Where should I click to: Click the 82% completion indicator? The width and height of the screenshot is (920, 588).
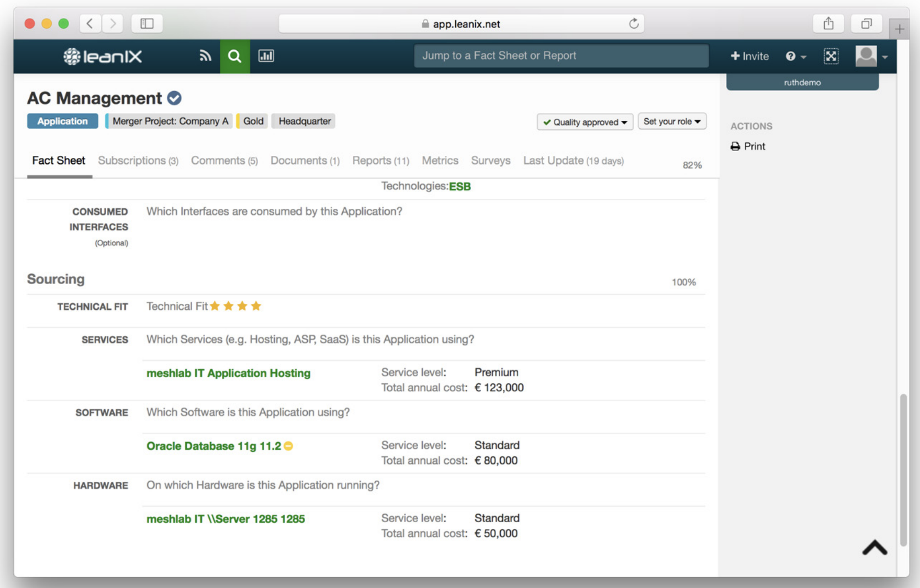tap(692, 165)
